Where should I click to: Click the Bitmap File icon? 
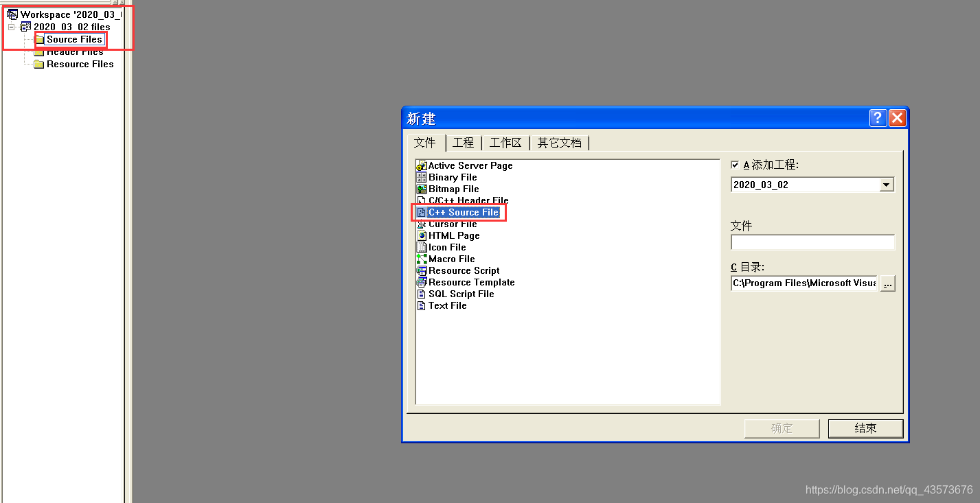click(422, 189)
